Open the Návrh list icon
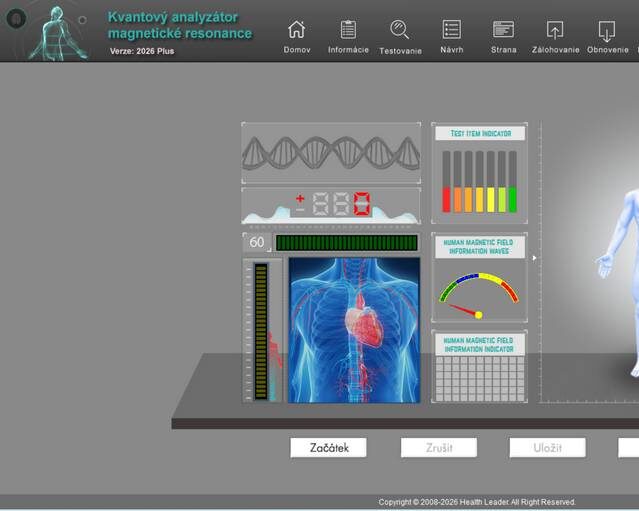Viewport: 639px width, 511px height. click(452, 30)
